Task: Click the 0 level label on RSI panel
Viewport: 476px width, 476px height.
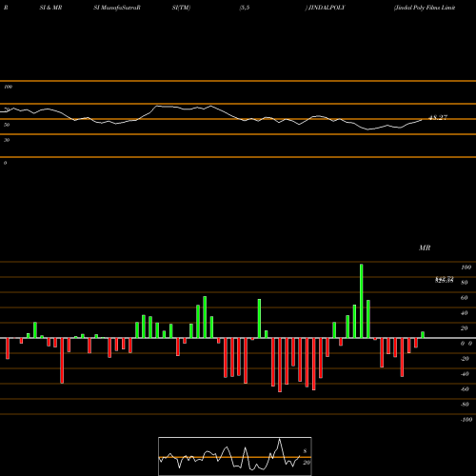Action: [x=5, y=163]
